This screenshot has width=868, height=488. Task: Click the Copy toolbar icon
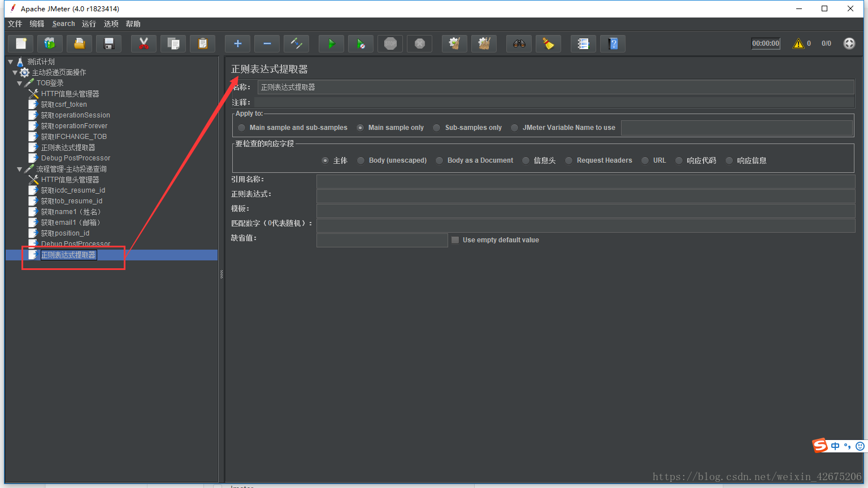point(173,43)
